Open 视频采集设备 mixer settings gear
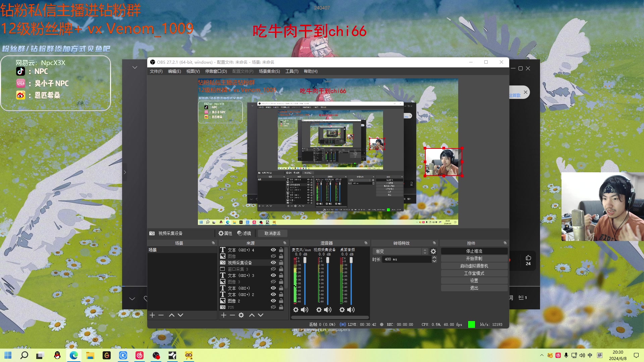The height and width of the screenshot is (362, 644). click(319, 310)
